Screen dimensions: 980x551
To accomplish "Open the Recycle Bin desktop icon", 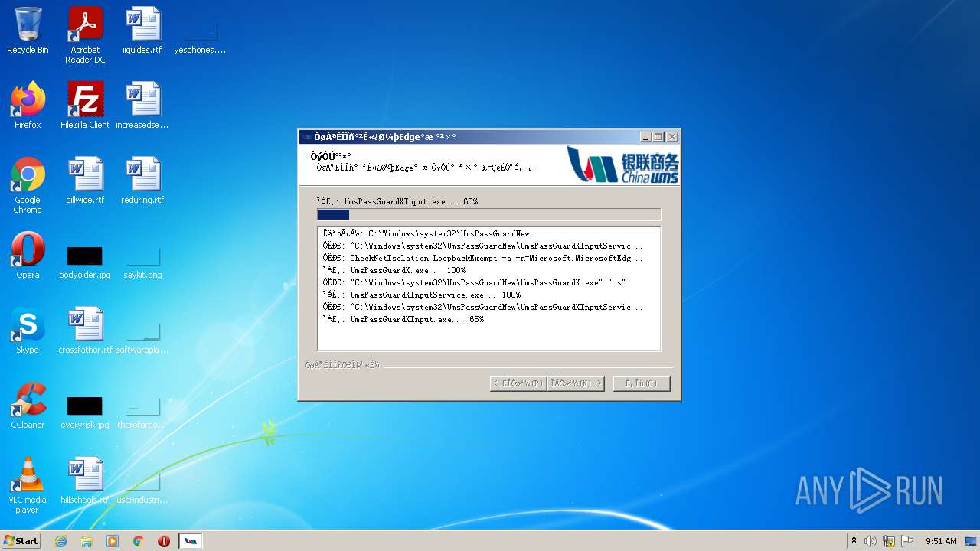I will pos(28,31).
